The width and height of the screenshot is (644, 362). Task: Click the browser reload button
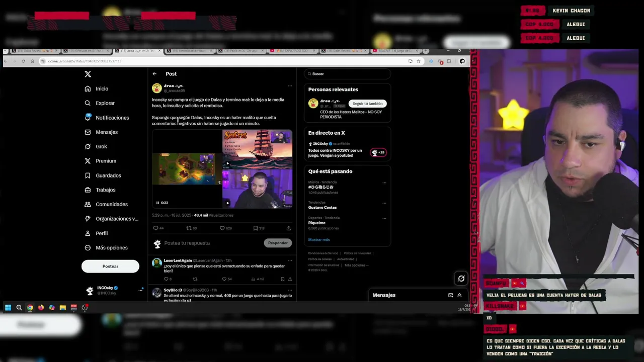[23, 61]
